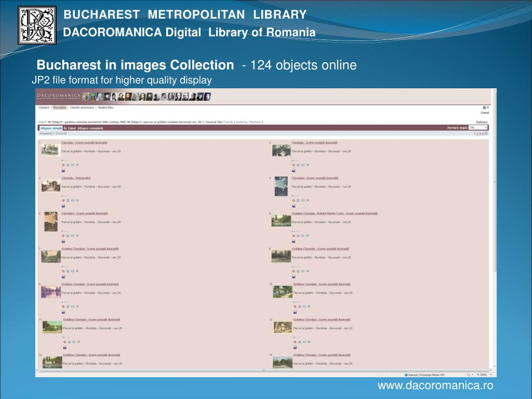Go to results page 3

[480, 134]
